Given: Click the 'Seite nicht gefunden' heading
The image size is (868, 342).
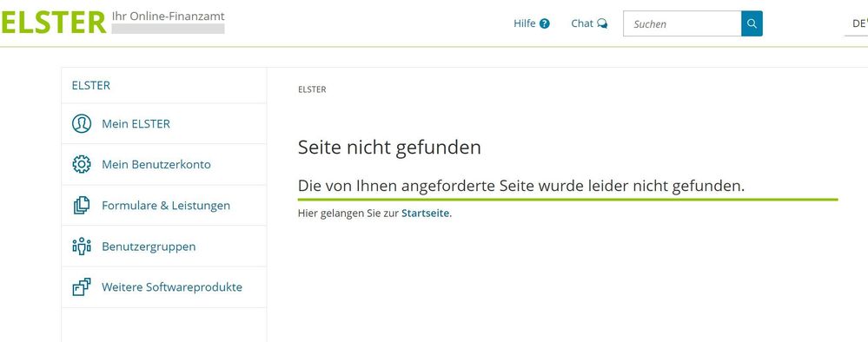Looking at the screenshot, I should click(x=389, y=148).
